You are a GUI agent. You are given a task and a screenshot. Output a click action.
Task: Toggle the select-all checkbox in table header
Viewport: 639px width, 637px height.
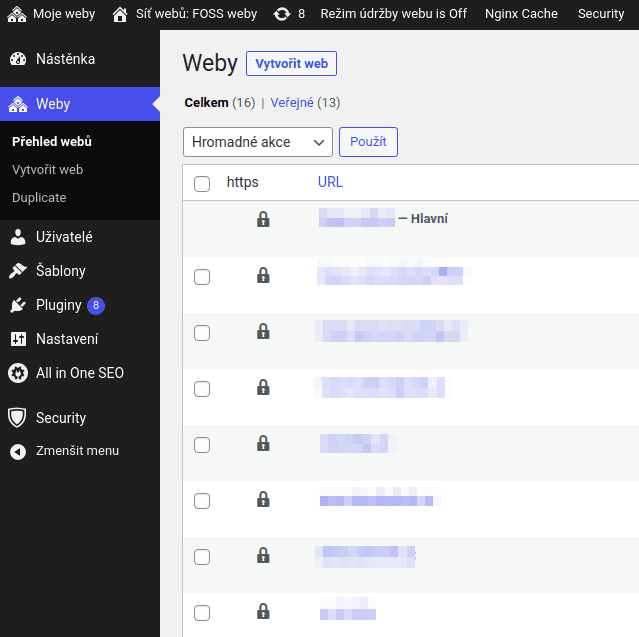coord(202,184)
